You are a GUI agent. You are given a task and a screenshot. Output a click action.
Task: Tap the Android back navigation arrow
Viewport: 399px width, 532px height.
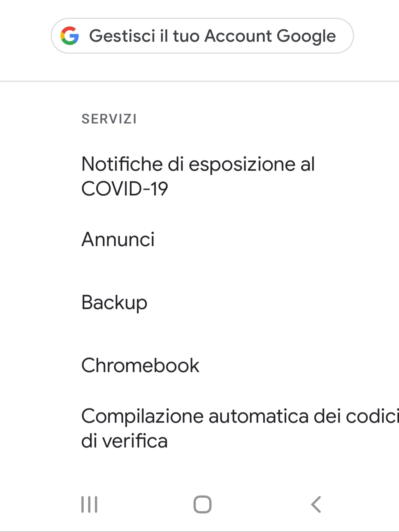316,504
